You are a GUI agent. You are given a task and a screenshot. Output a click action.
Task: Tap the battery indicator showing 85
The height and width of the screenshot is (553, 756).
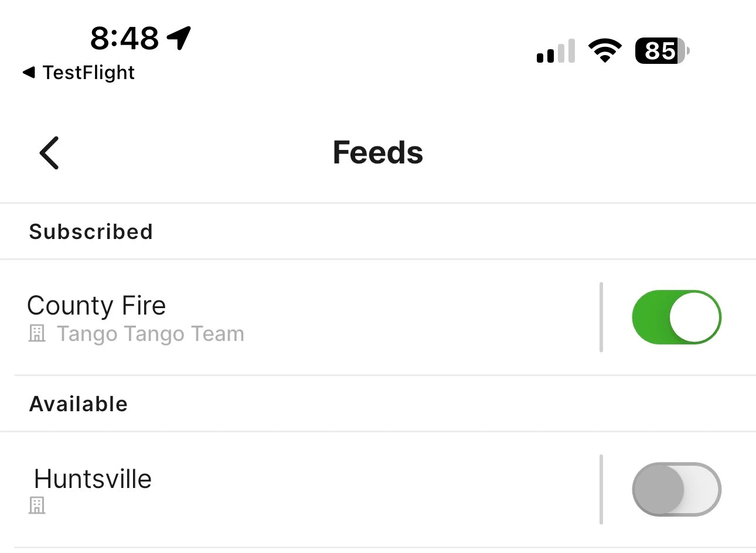[x=662, y=51]
